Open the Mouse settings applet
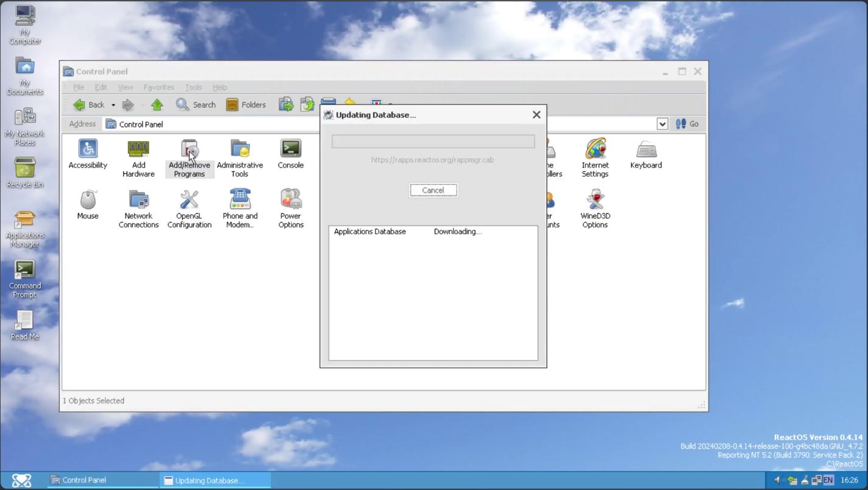The height and width of the screenshot is (490, 868). coord(88,204)
